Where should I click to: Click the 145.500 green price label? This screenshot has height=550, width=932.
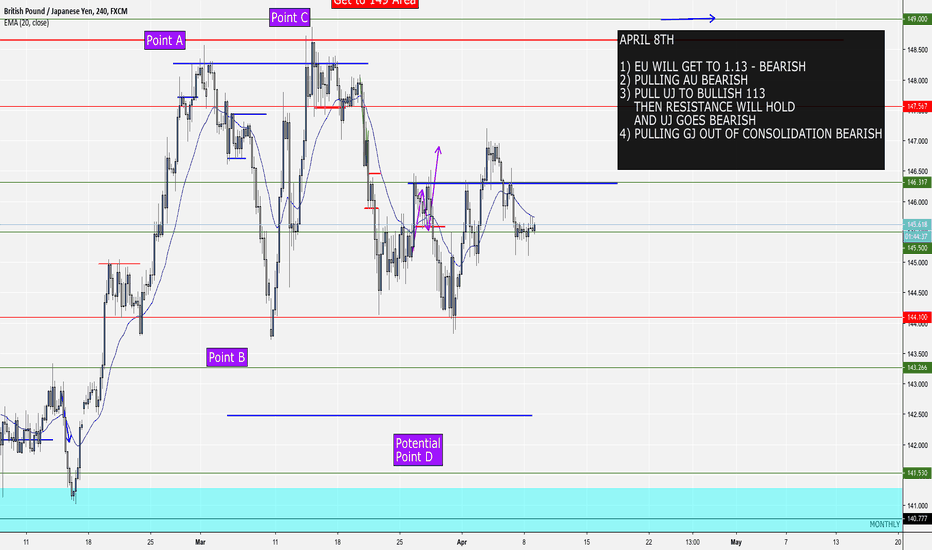coord(917,248)
